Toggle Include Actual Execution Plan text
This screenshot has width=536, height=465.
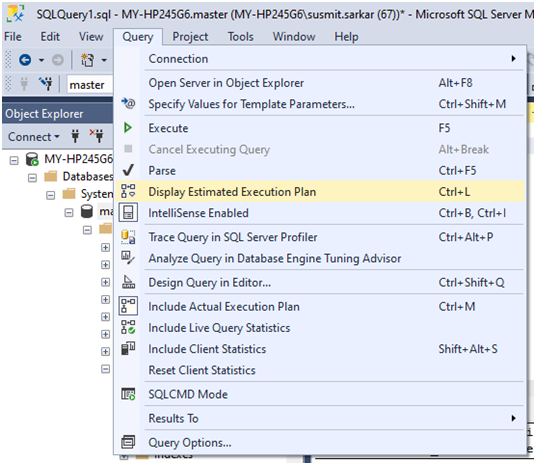point(224,307)
